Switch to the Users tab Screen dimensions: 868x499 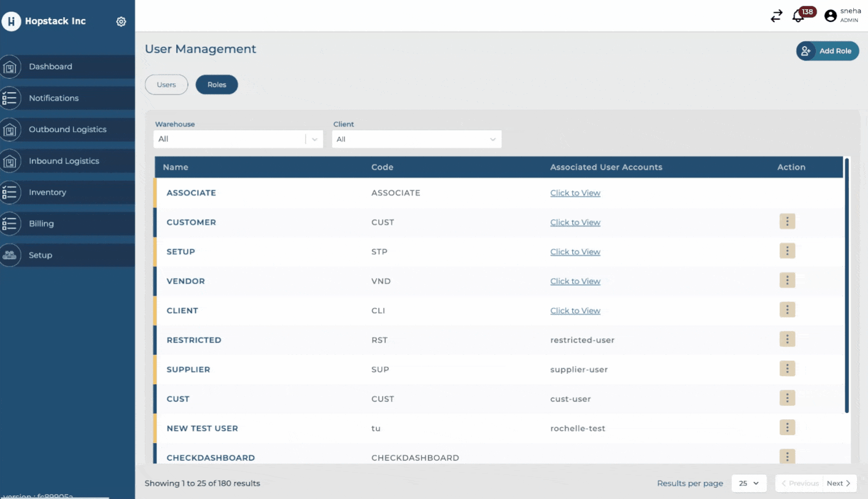point(166,85)
